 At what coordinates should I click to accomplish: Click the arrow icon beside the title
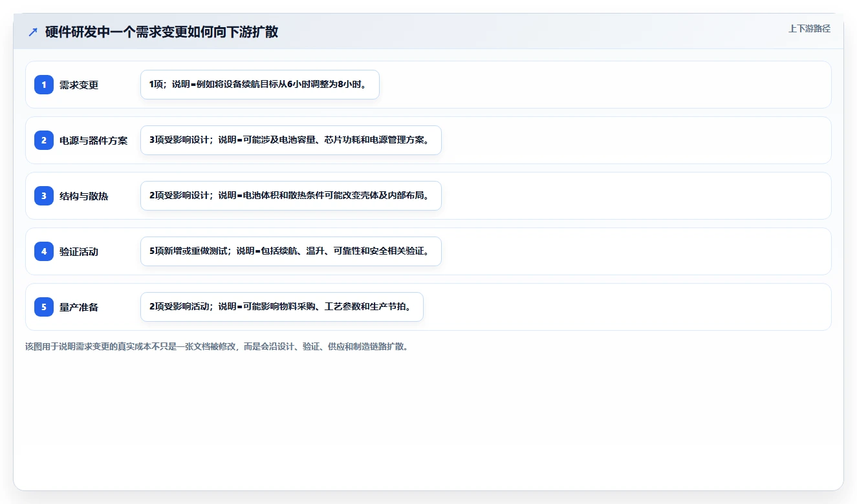point(33,32)
